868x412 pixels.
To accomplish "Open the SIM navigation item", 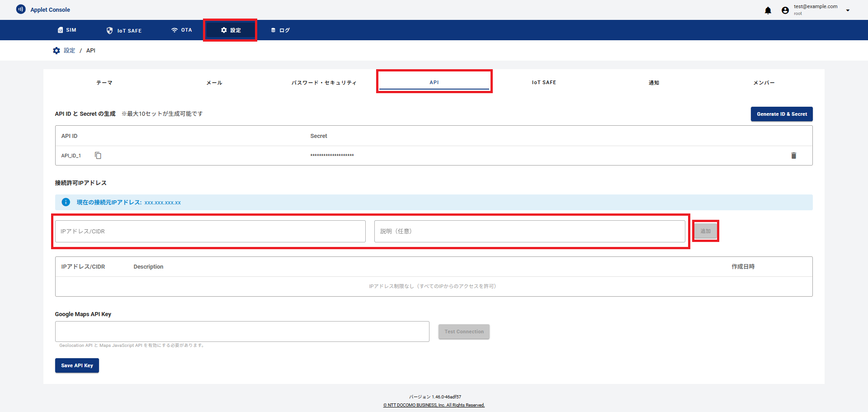I will (x=67, y=30).
